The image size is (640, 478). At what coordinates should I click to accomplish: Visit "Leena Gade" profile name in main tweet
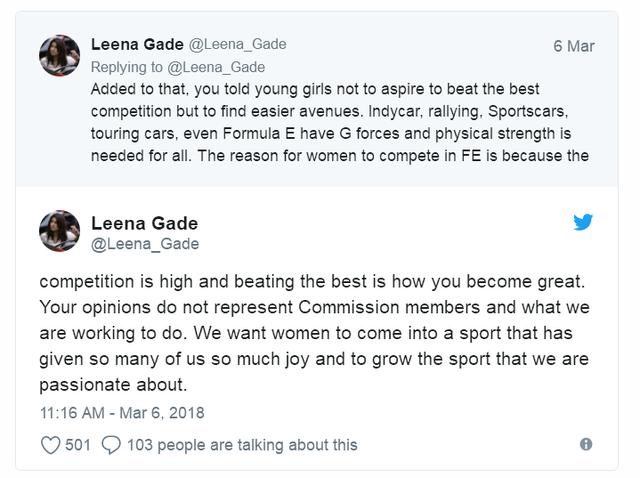(144, 223)
